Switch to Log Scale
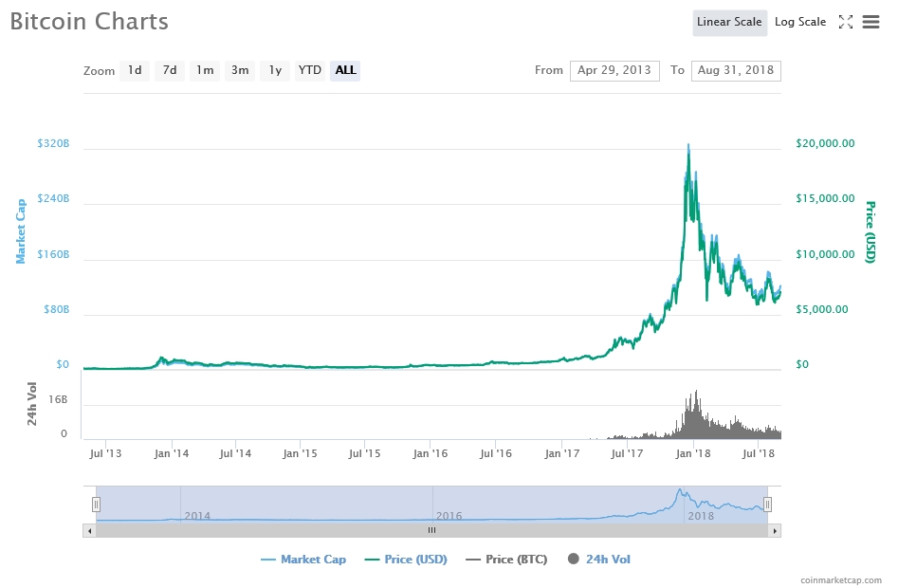The image size is (898, 588). pyautogui.click(x=799, y=22)
